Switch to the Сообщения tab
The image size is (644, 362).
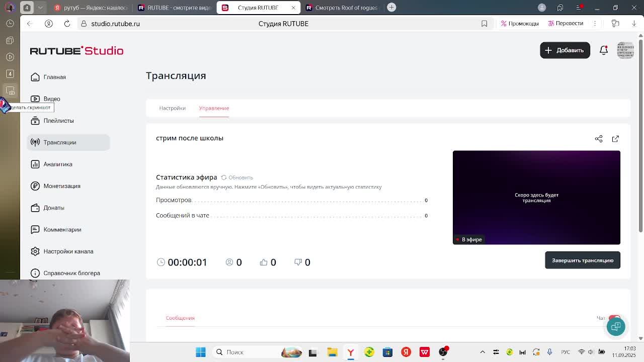point(180,318)
